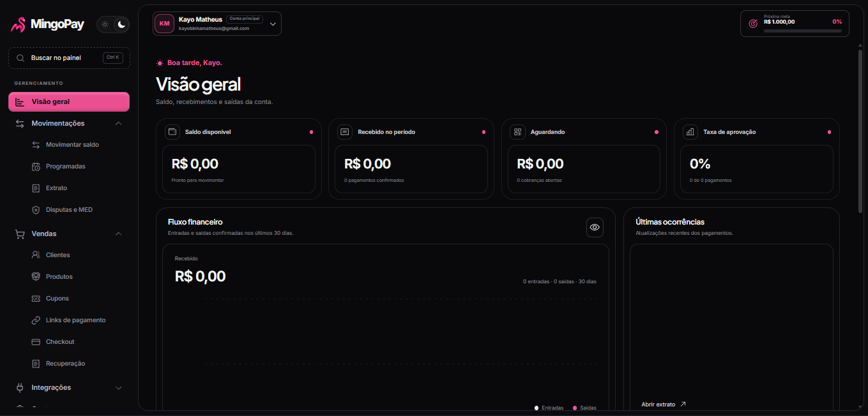
Task: Click the R$ 1.000,00 goal amount
Action: click(x=779, y=22)
